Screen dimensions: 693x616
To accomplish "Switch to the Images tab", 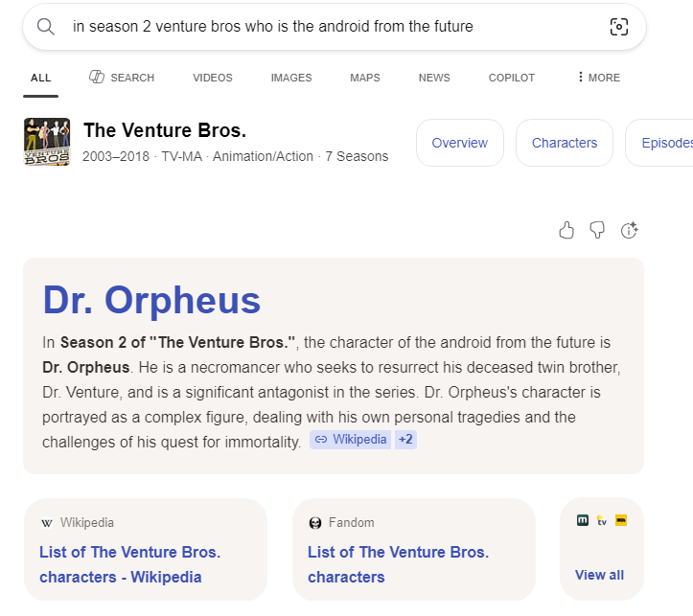I will pyautogui.click(x=291, y=78).
